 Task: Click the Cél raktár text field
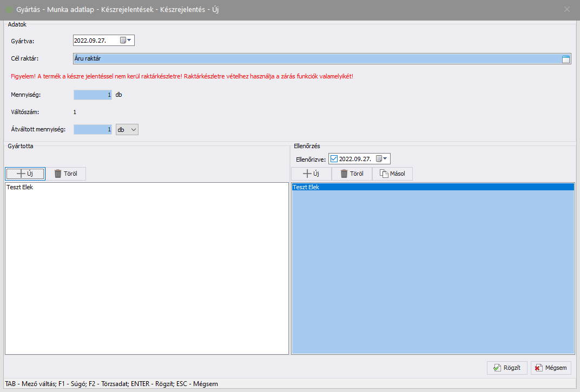[314, 59]
